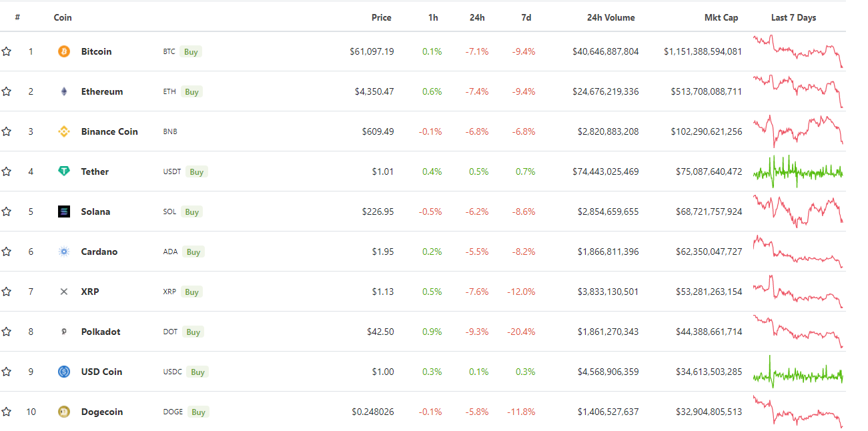Open the Ethereum coin link

coord(102,91)
